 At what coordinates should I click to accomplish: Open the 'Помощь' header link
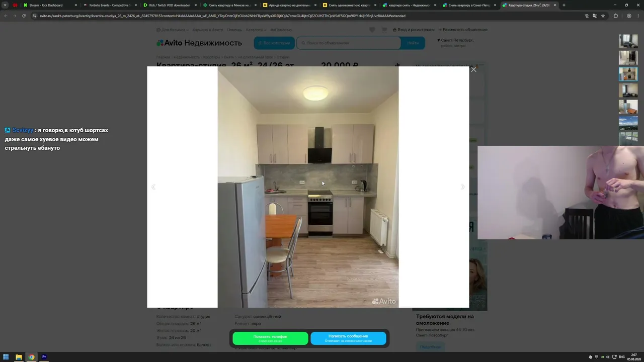[x=234, y=30]
